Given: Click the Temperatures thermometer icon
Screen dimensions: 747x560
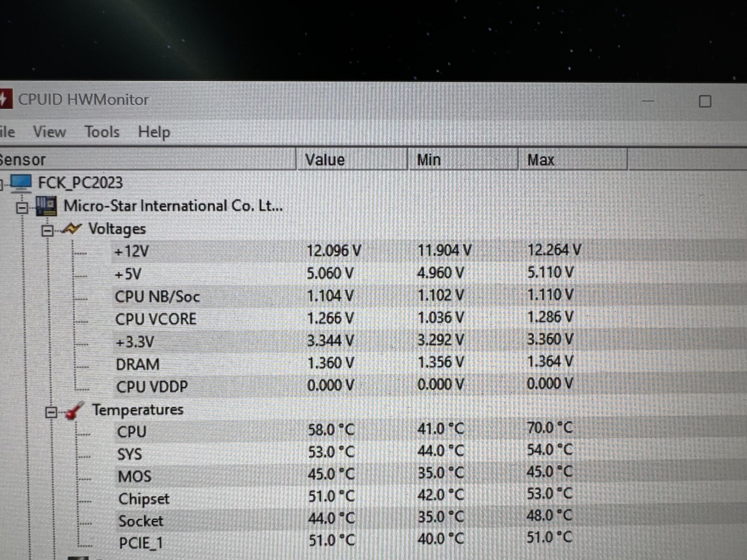Looking at the screenshot, I should coord(74,410).
